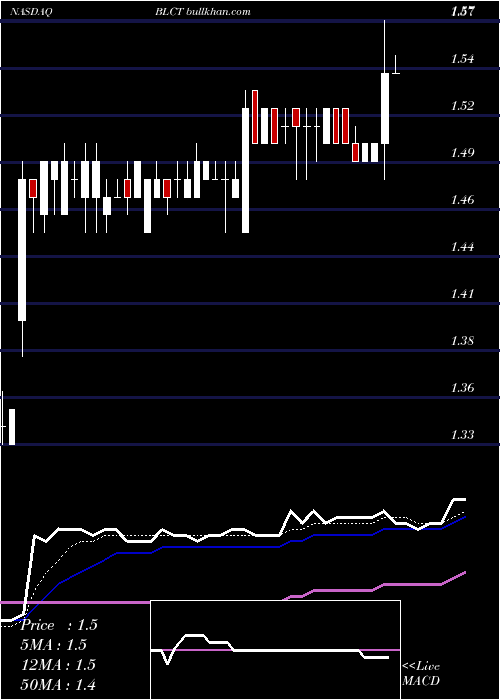The height and width of the screenshot is (700, 500).
Task: Click the MACD line inside the inset box
Action: (270, 650)
